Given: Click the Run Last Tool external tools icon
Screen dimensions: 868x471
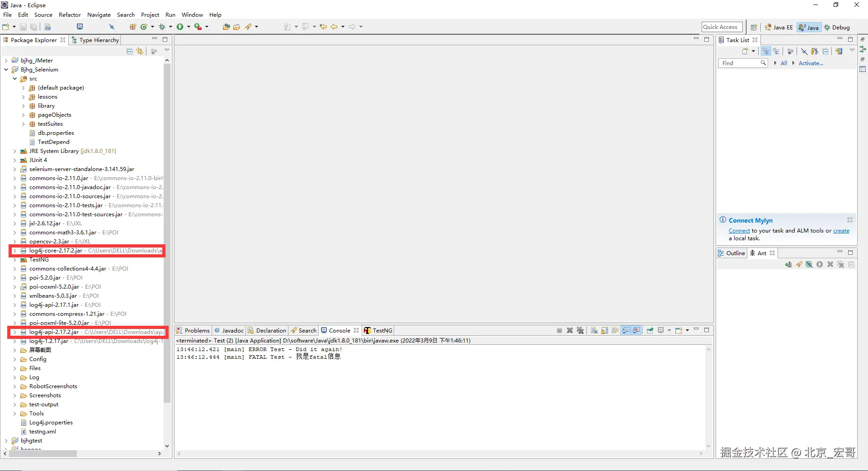Looking at the screenshot, I should [x=198, y=27].
